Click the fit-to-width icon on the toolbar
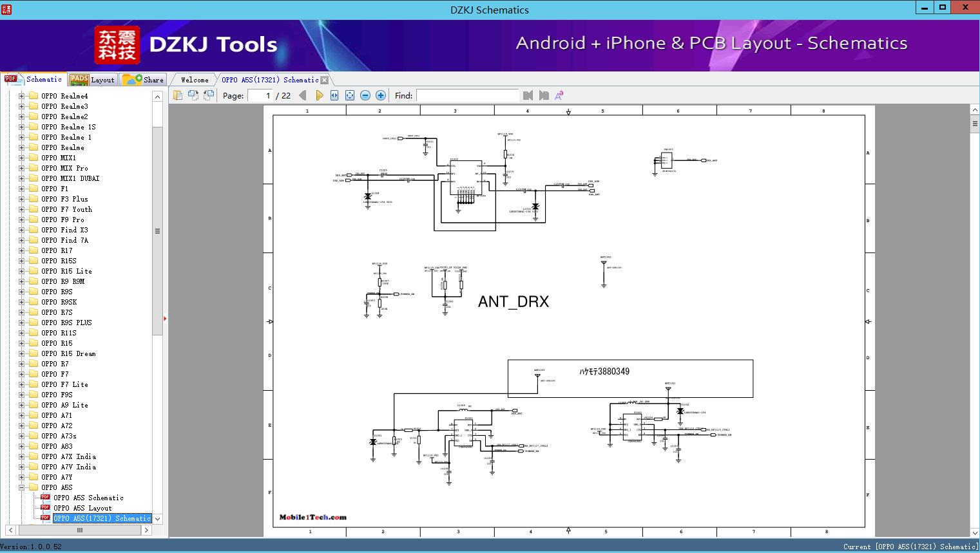The image size is (980, 553). click(334, 95)
